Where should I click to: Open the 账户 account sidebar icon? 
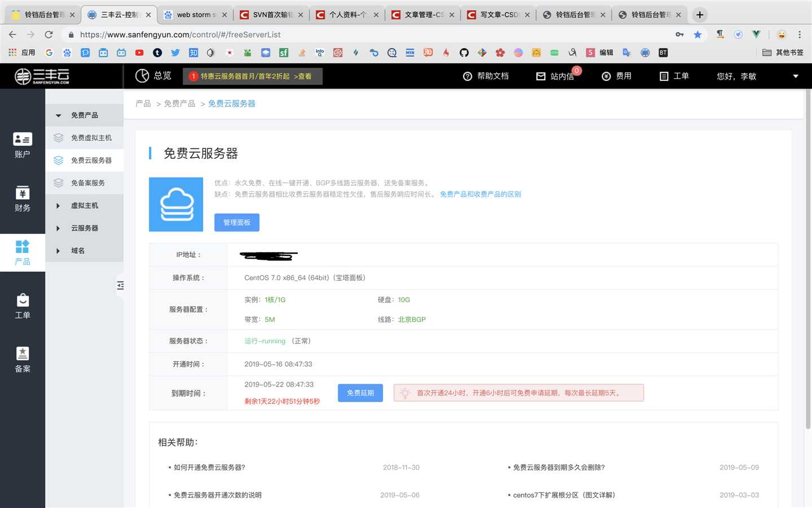(23, 145)
